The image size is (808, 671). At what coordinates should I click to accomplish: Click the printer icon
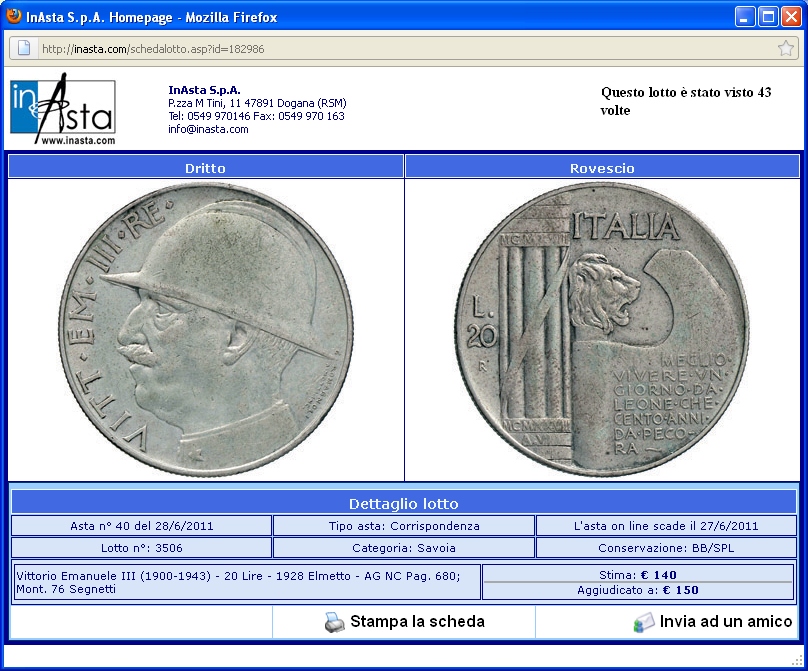tap(334, 622)
